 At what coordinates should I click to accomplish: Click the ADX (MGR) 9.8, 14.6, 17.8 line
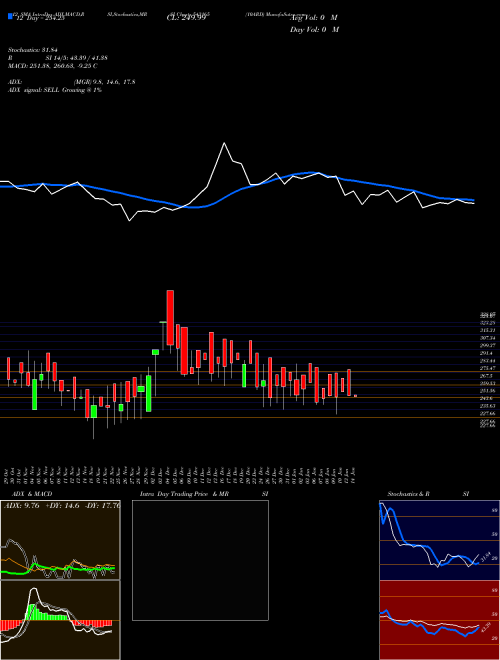(x=72, y=82)
